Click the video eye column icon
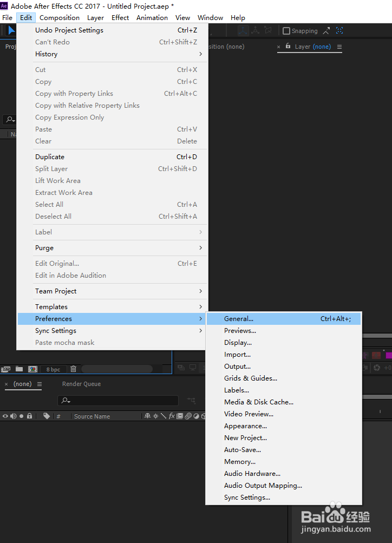This screenshot has height=543, width=392. tap(5, 416)
